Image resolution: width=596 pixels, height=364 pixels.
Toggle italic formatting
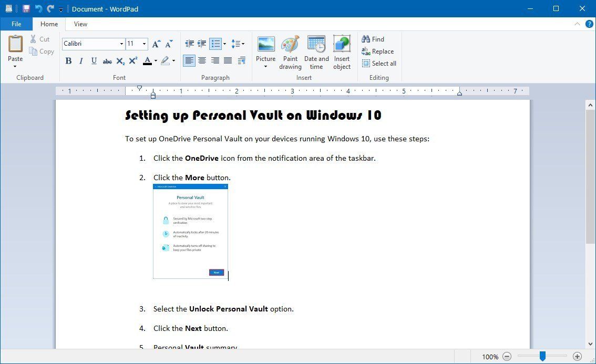[81, 60]
